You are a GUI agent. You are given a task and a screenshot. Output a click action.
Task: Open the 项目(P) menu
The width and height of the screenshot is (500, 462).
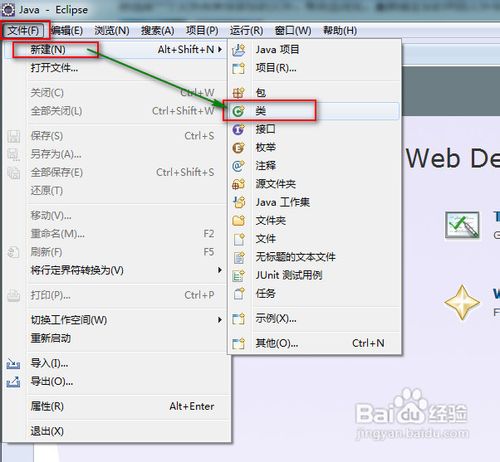click(202, 31)
